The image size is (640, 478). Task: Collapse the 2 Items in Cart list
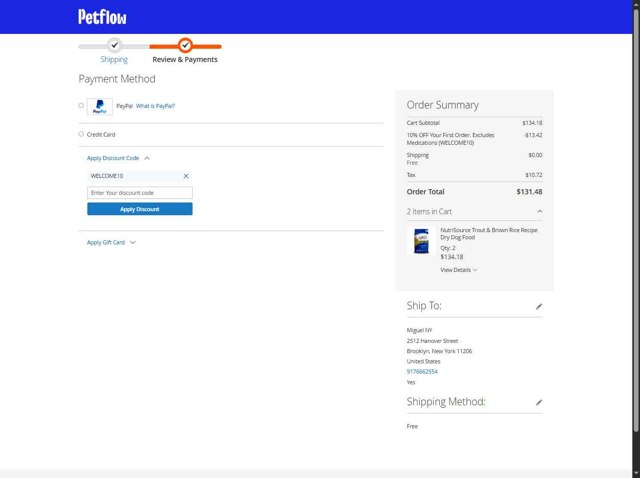[x=540, y=211]
